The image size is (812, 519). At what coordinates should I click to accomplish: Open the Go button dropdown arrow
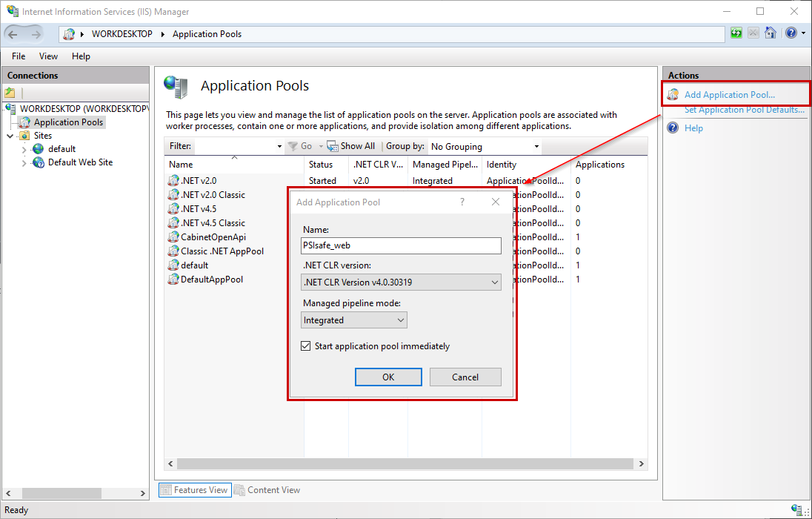[x=321, y=147]
